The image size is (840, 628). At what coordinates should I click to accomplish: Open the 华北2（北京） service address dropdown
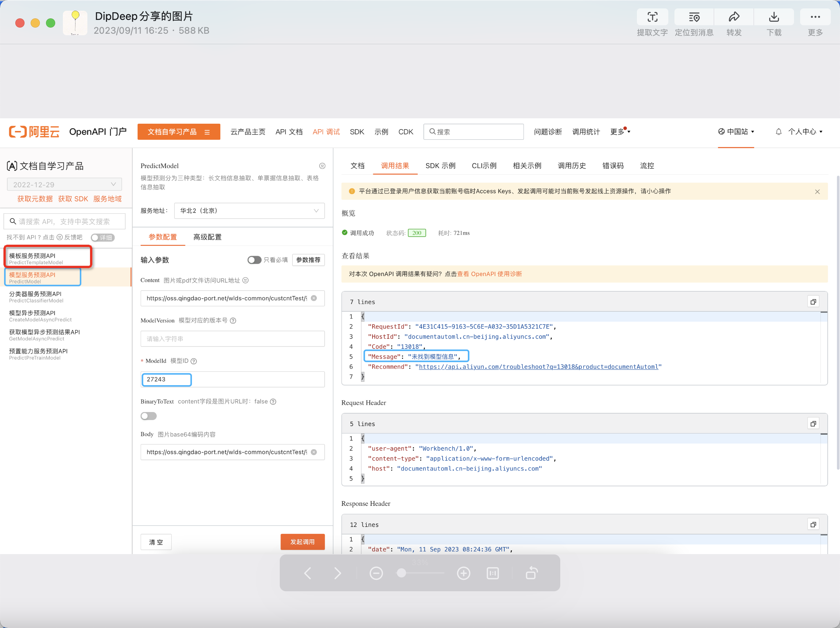pos(249,211)
